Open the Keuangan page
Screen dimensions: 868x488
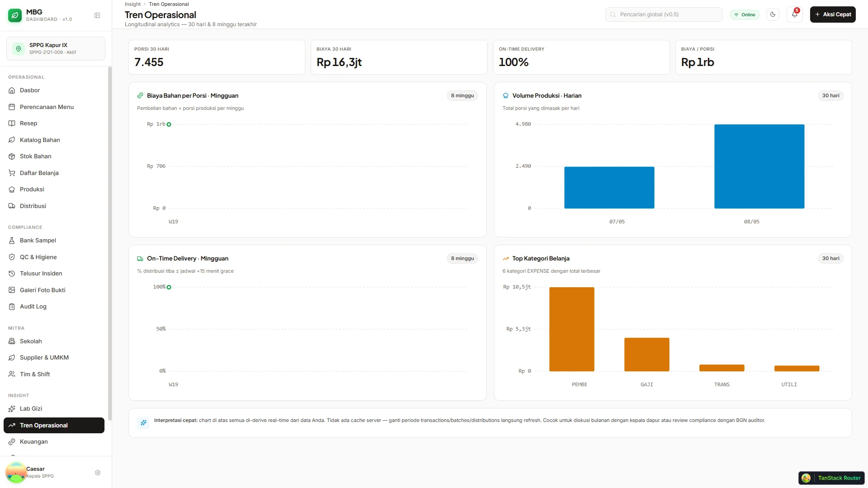coord(54,442)
